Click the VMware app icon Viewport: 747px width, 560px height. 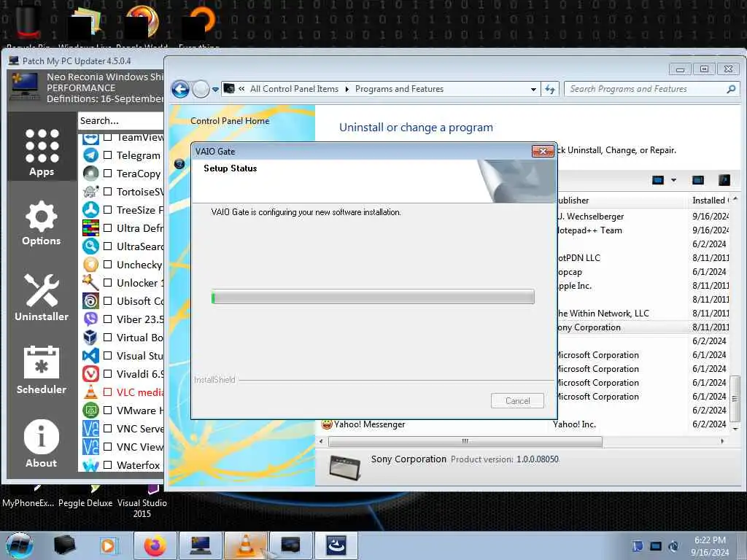point(90,410)
